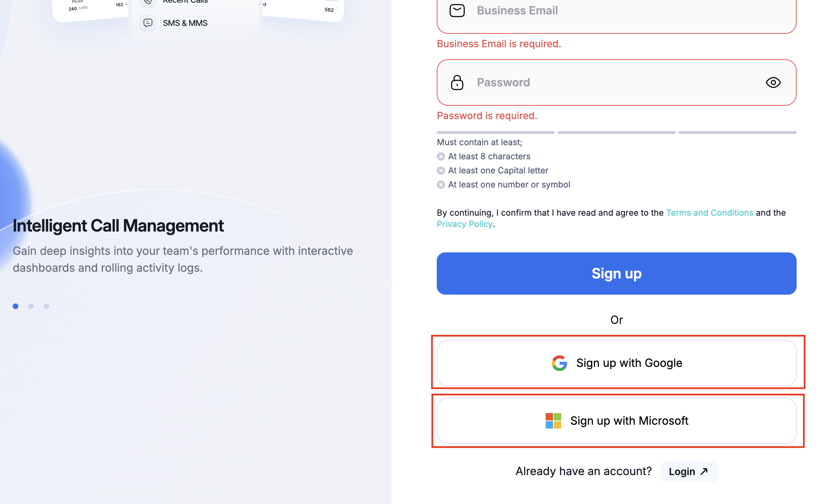Click the padlock icon in Password field

[x=457, y=82]
